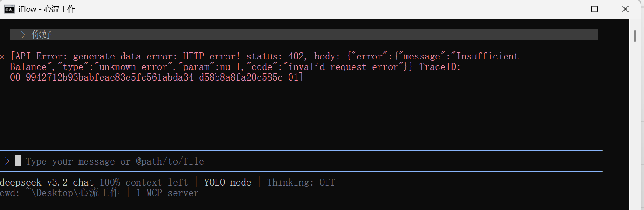The width and height of the screenshot is (644, 210).
Task: Click the prompt arrow beside 你好
Action: click(x=23, y=35)
